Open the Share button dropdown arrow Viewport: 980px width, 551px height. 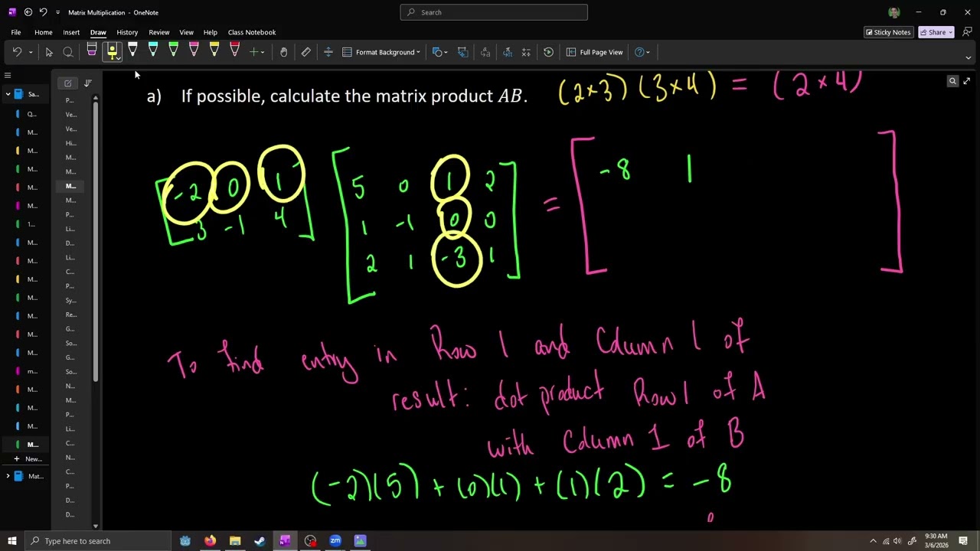point(950,32)
